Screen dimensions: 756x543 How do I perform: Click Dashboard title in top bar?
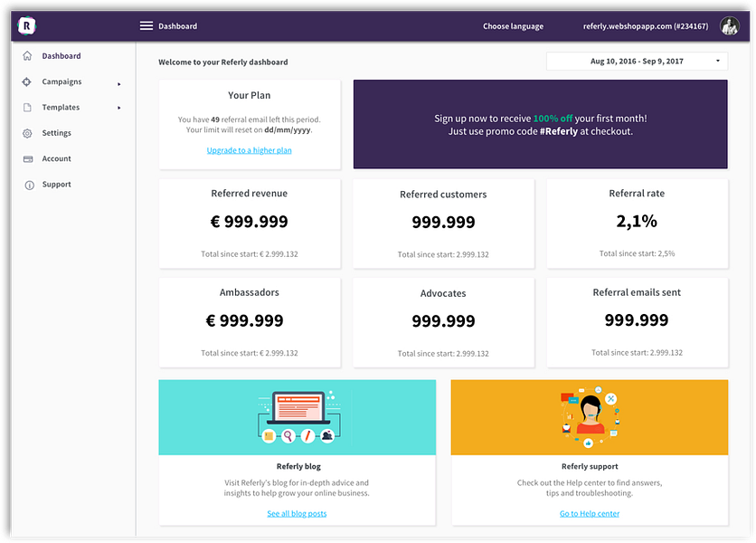tap(178, 26)
